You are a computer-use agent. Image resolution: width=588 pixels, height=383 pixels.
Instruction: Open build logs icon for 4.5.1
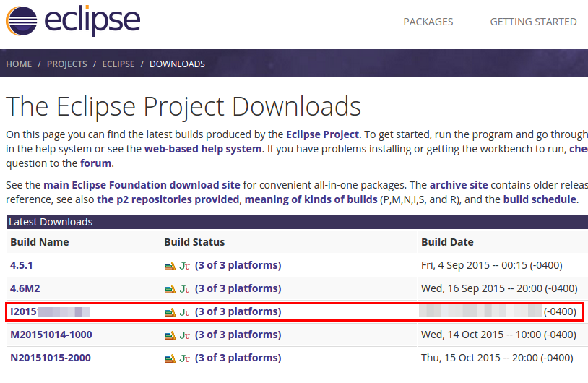170,266
